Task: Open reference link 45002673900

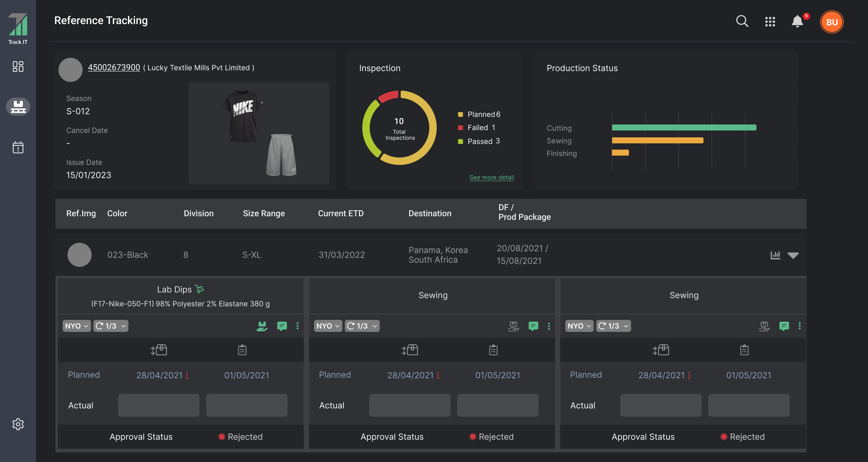Action: pos(114,67)
